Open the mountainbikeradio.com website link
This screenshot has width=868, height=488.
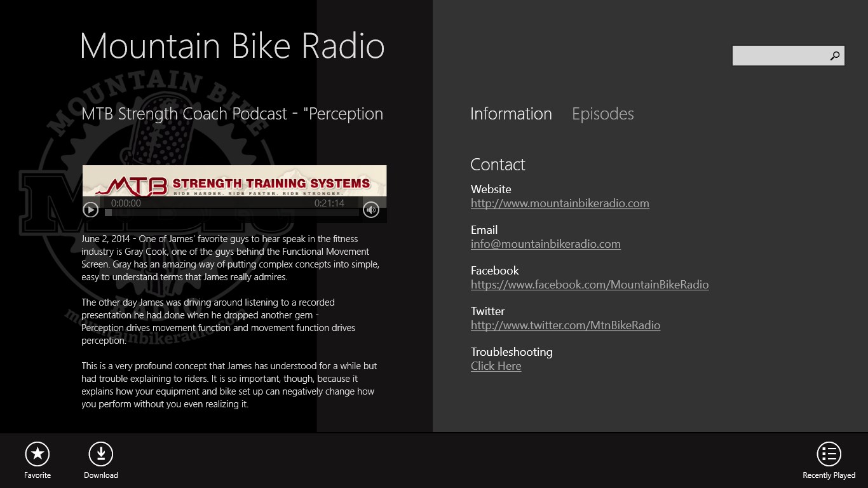coord(560,204)
